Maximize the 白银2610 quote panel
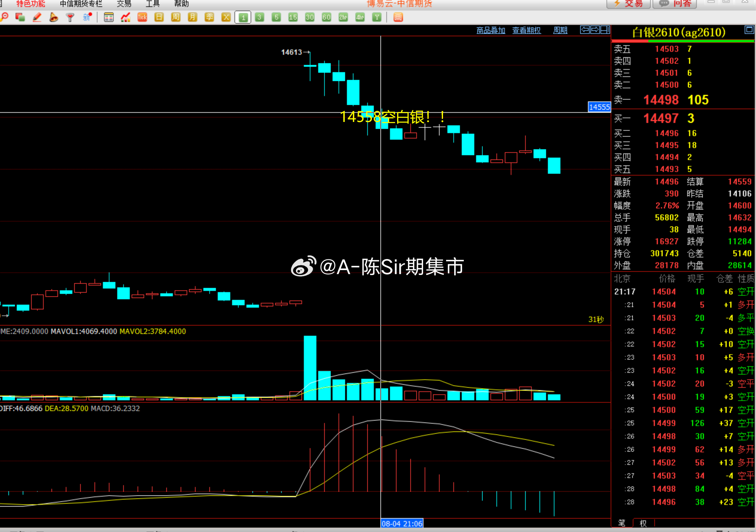756x532 pixels. (749, 30)
